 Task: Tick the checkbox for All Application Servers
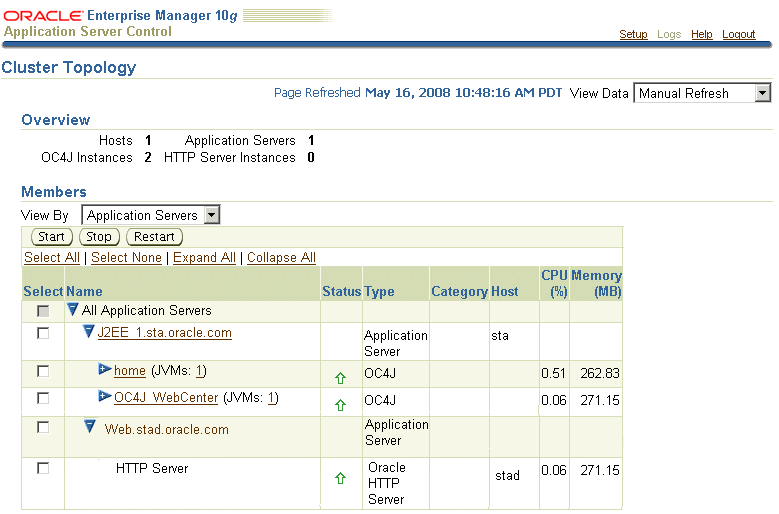43,311
